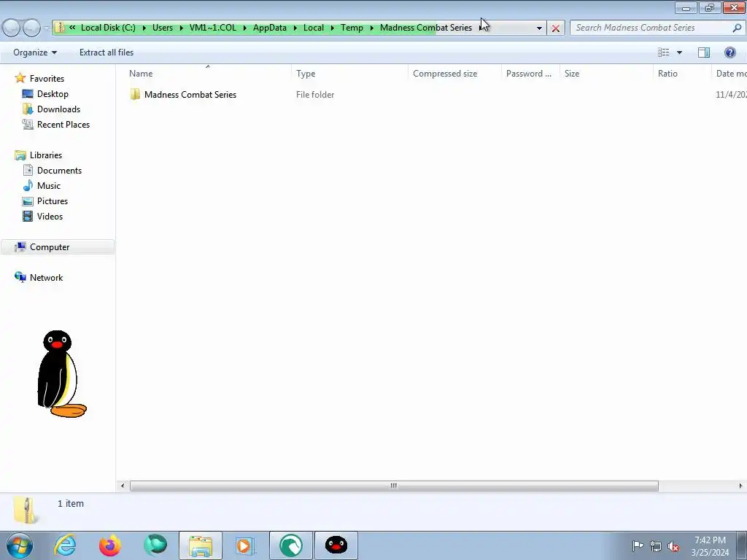Open Pictures library

[x=53, y=201]
